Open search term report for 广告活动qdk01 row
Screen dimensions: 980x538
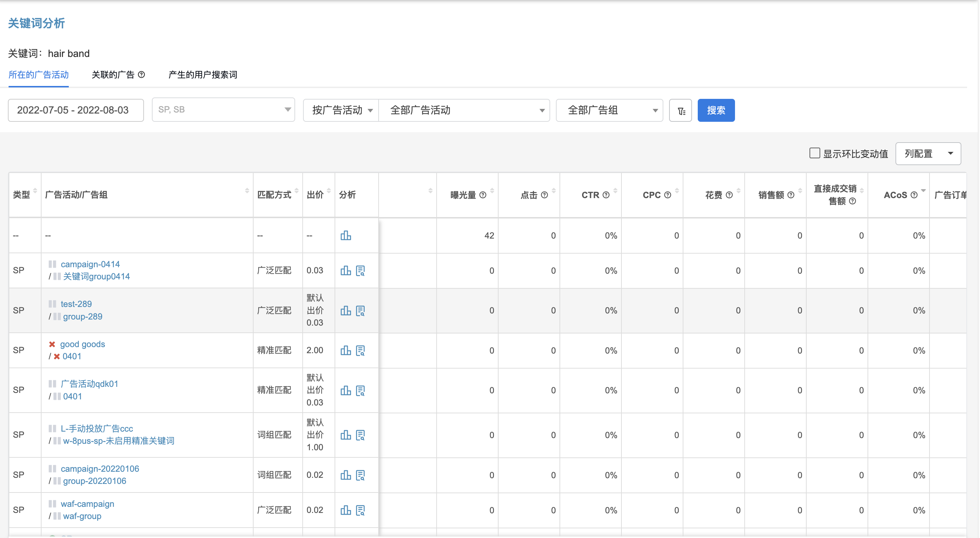coord(360,390)
